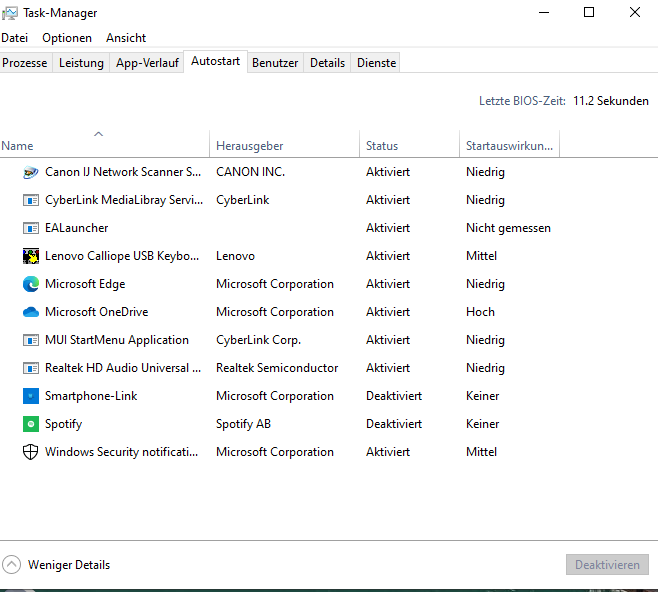Select the Canon IJ Network Scanner entry name

point(123,172)
